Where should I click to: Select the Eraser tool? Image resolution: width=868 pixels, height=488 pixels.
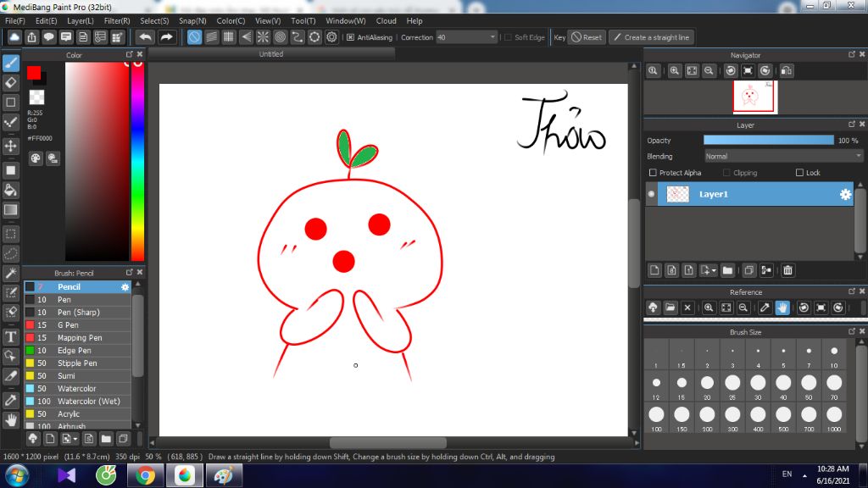[10, 82]
